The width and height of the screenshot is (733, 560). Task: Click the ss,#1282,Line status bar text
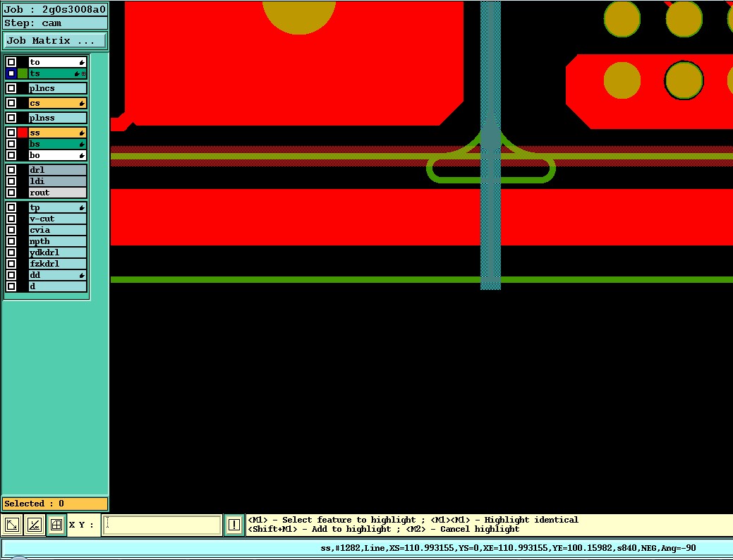[x=508, y=548]
